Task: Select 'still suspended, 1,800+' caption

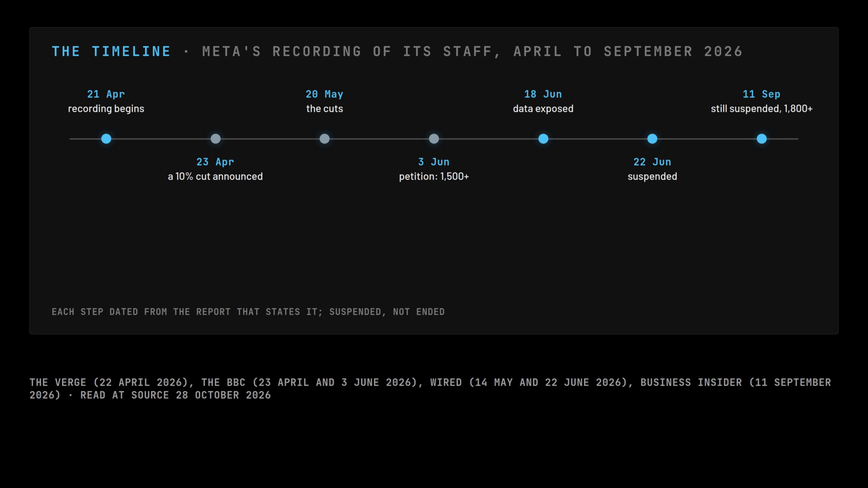Action: [762, 108]
